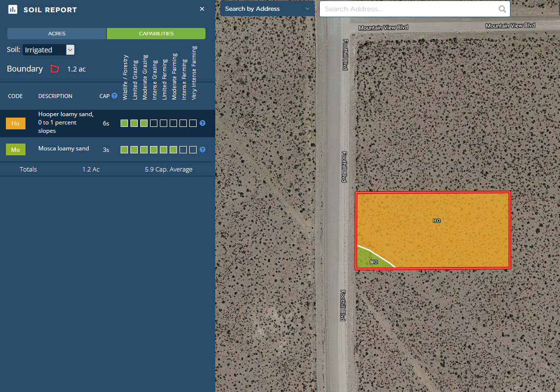Click the search magnifier icon
Screen dimensions: 560x392
[x=502, y=9]
